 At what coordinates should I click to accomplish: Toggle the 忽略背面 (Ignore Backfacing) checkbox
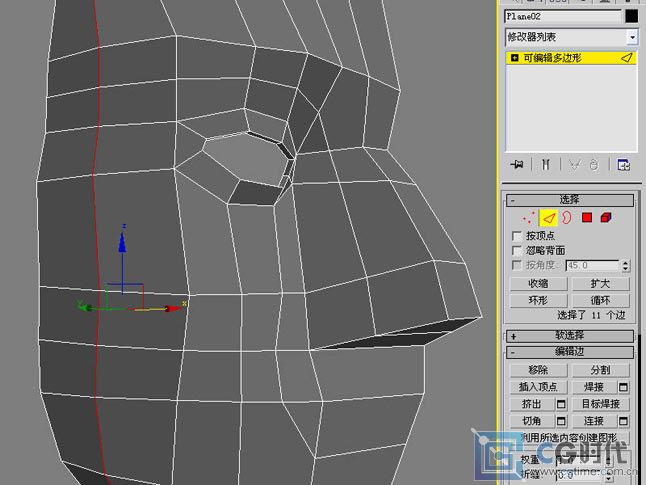tap(517, 250)
